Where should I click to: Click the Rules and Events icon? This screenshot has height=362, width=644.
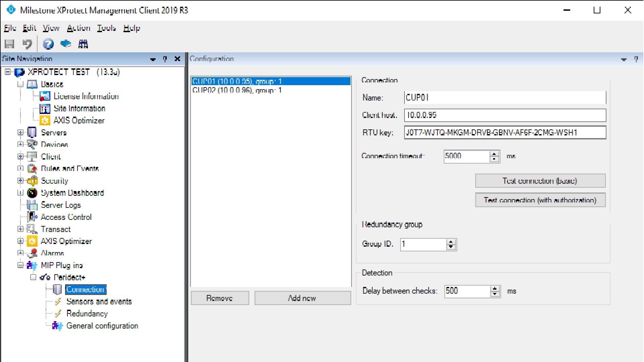[32, 169]
